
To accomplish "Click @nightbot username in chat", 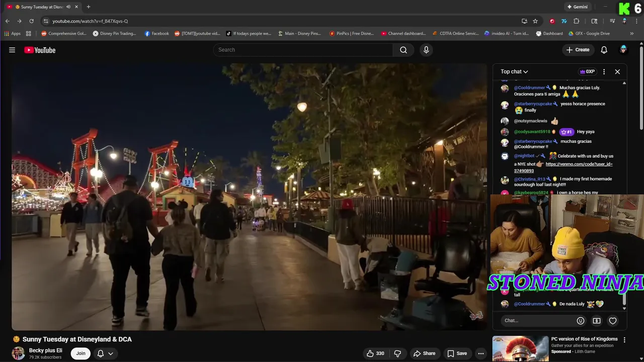I will (x=524, y=156).
